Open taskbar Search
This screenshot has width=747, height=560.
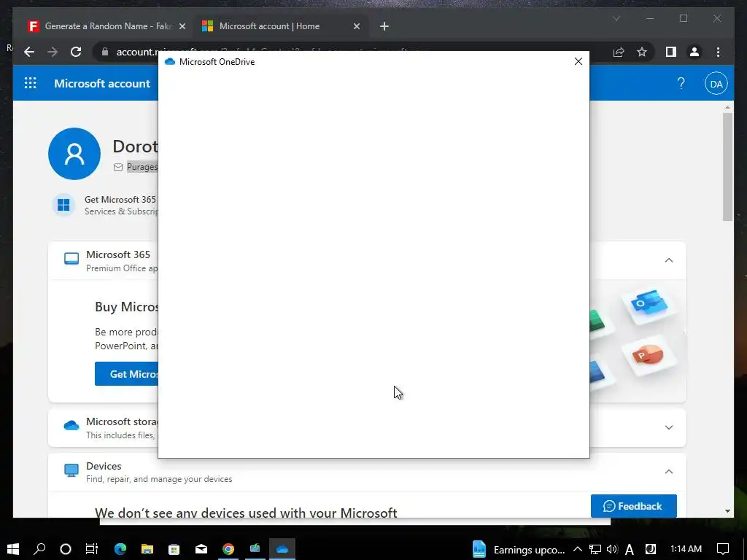pos(39,549)
